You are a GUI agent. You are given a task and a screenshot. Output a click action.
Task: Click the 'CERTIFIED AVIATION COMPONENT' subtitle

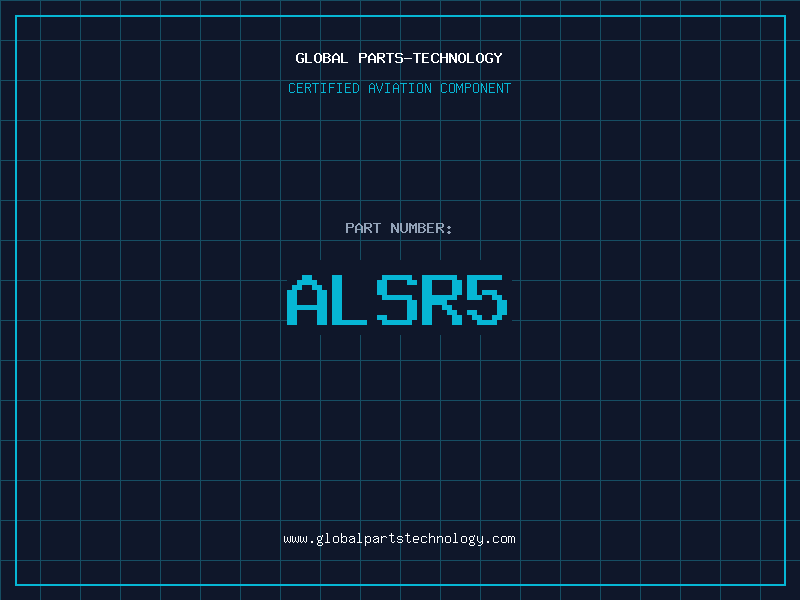pos(399,88)
